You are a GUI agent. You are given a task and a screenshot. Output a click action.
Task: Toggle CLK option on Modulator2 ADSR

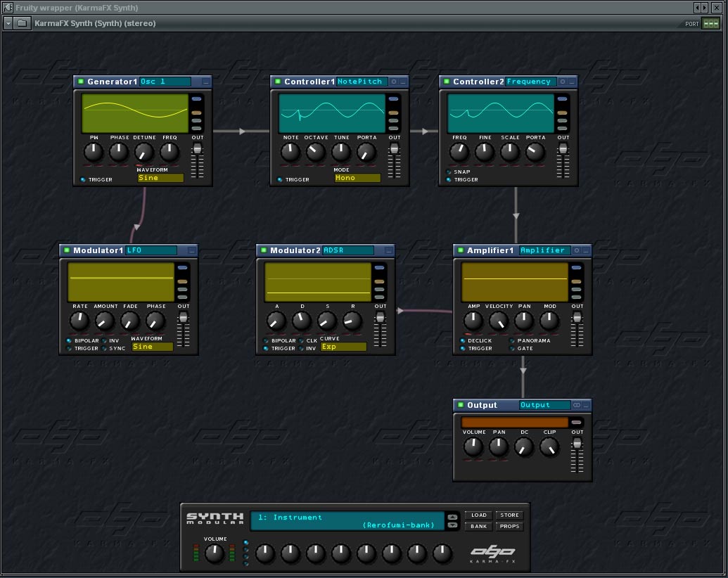(x=301, y=341)
